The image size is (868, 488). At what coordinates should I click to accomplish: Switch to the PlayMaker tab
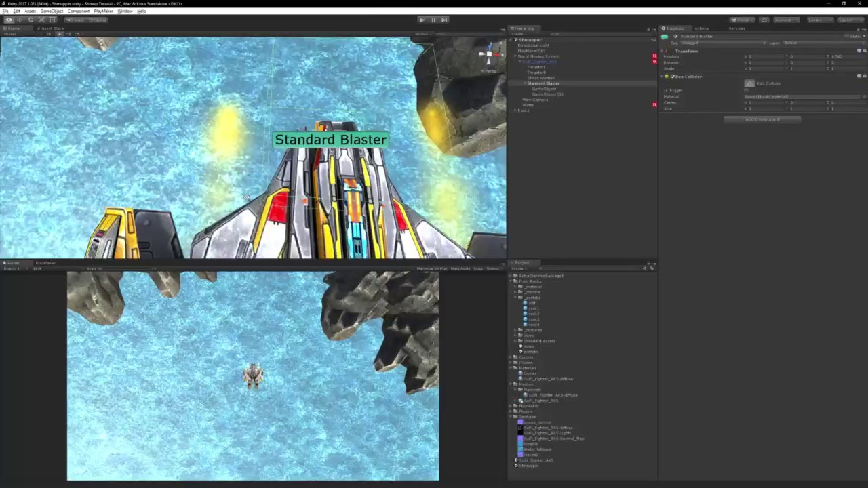[45, 263]
